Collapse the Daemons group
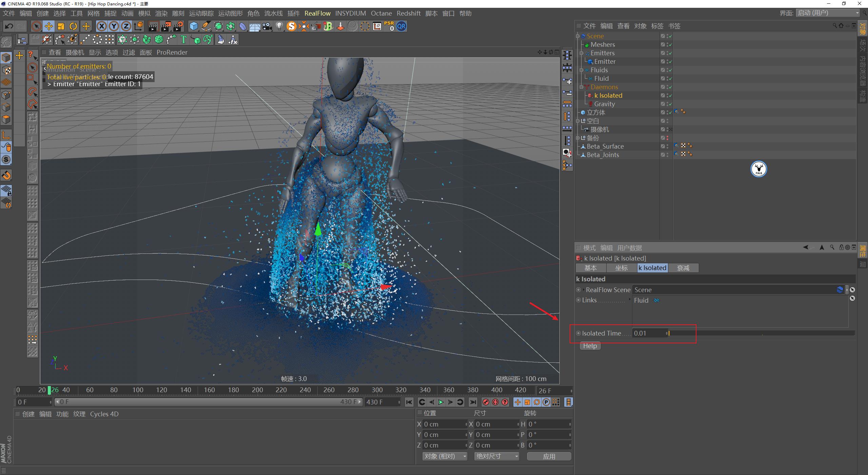The width and height of the screenshot is (868, 475). pos(582,87)
